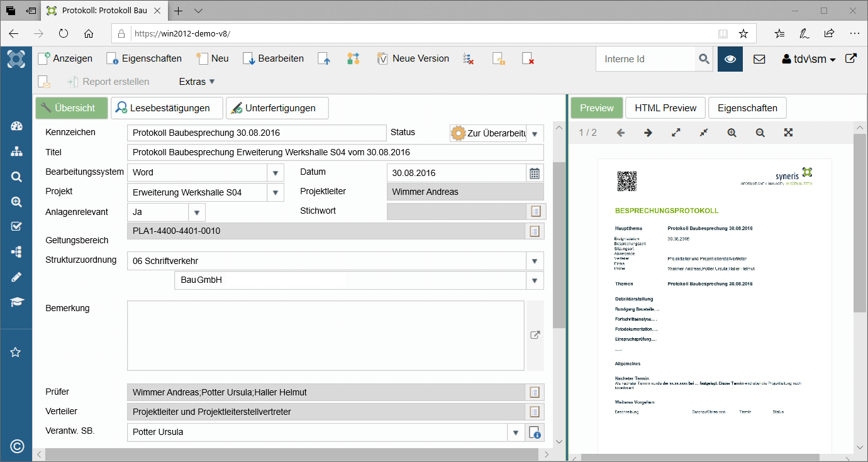The image size is (868, 462).
Task: Click the Anzeigen toolbar button
Action: click(65, 58)
